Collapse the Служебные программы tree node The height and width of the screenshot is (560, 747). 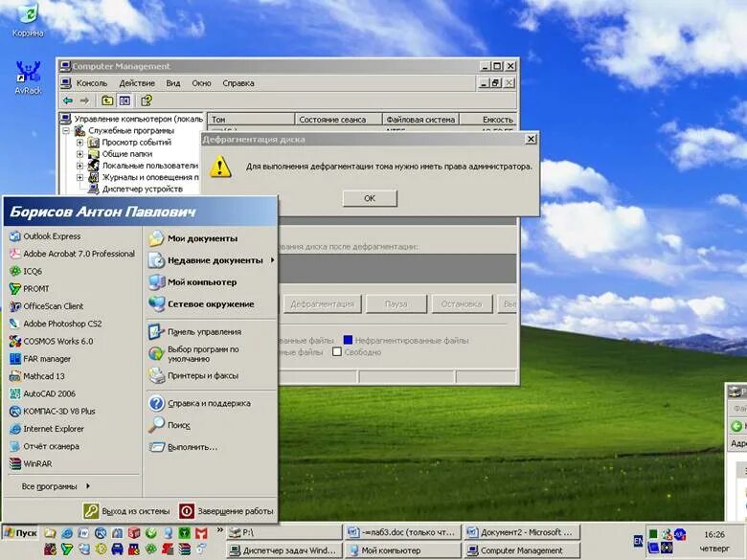click(x=66, y=130)
